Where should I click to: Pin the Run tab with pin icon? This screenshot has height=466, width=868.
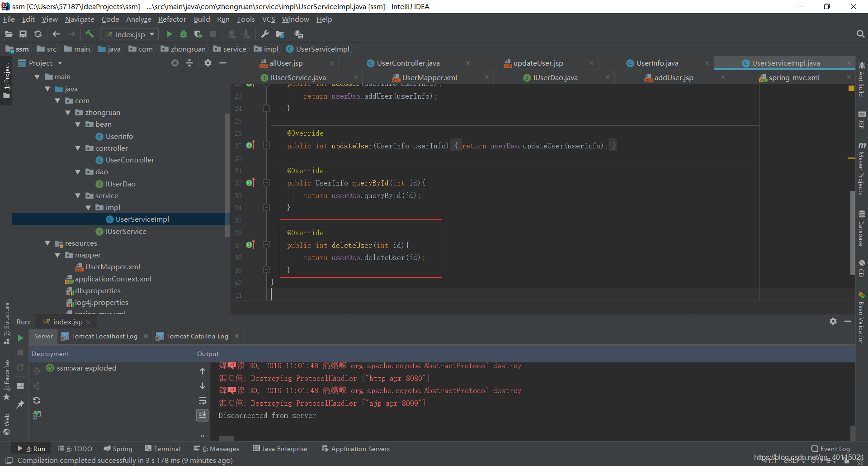pos(20,404)
